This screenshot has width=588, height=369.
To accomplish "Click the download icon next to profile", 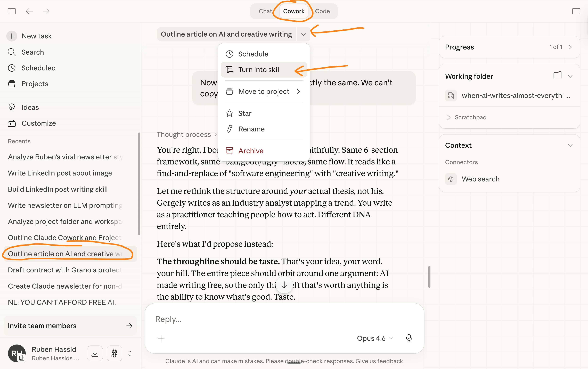I will click(95, 353).
